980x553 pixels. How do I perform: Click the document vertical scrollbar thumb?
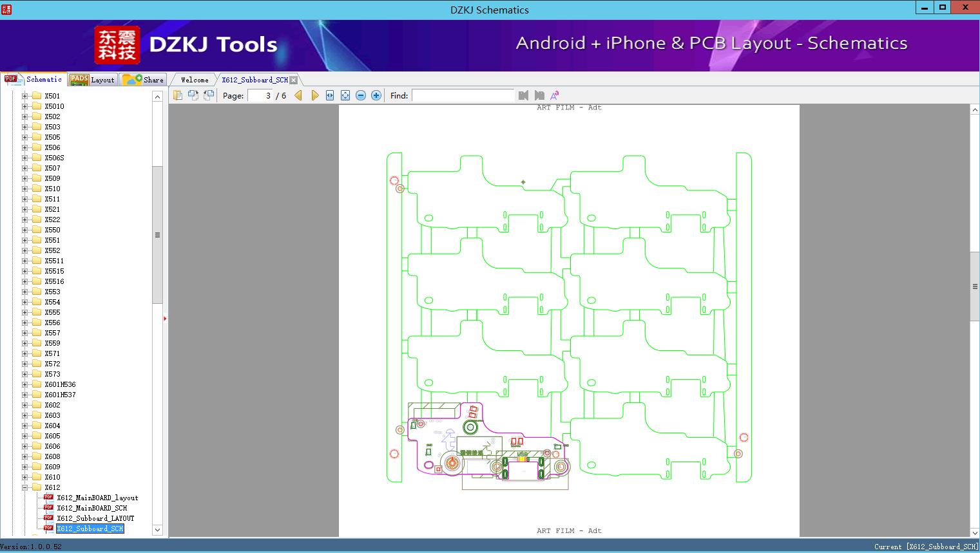(975, 287)
